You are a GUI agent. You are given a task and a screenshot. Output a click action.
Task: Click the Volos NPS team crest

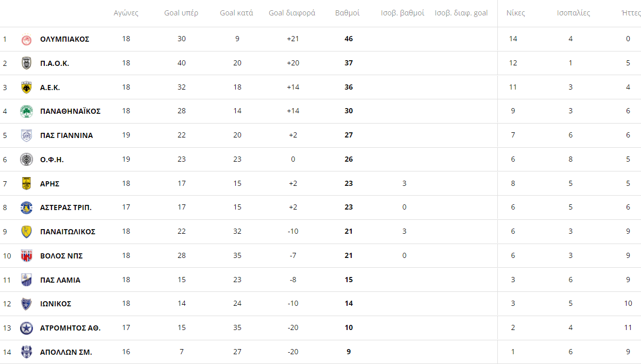(x=26, y=256)
